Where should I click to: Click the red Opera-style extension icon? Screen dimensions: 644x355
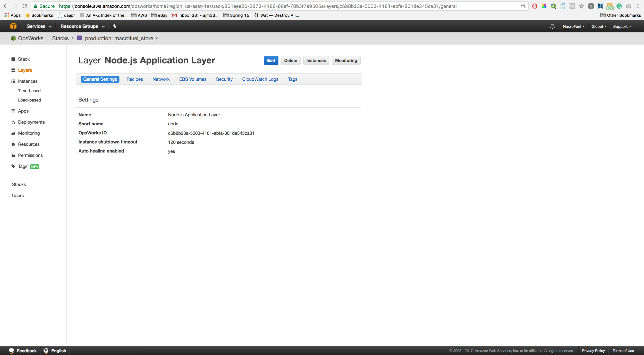535,6
